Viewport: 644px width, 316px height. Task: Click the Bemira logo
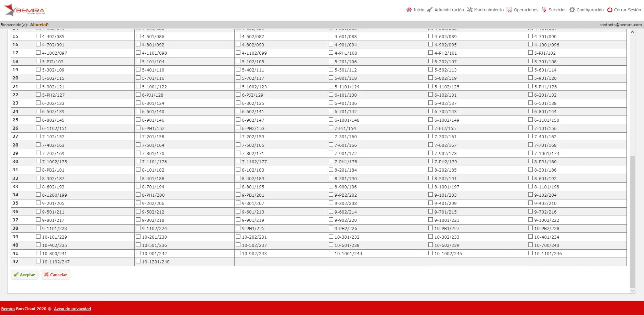coord(25,10)
